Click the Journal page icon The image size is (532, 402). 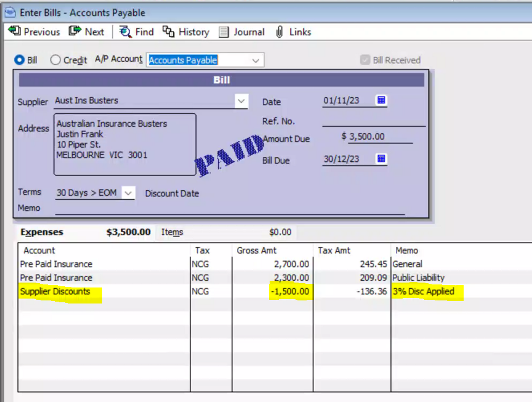click(x=224, y=32)
